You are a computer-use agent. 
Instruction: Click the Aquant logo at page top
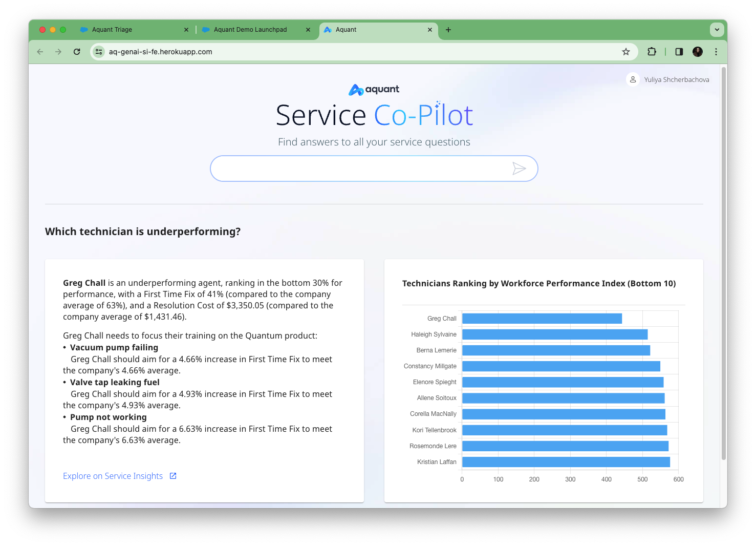point(374,90)
